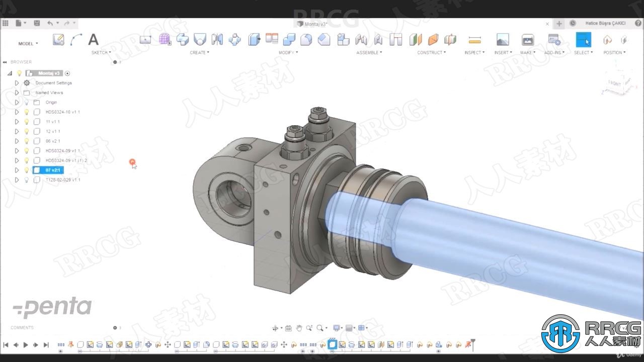Open the job status clock icon
The height and width of the screenshot is (362, 644).
click(x=573, y=23)
